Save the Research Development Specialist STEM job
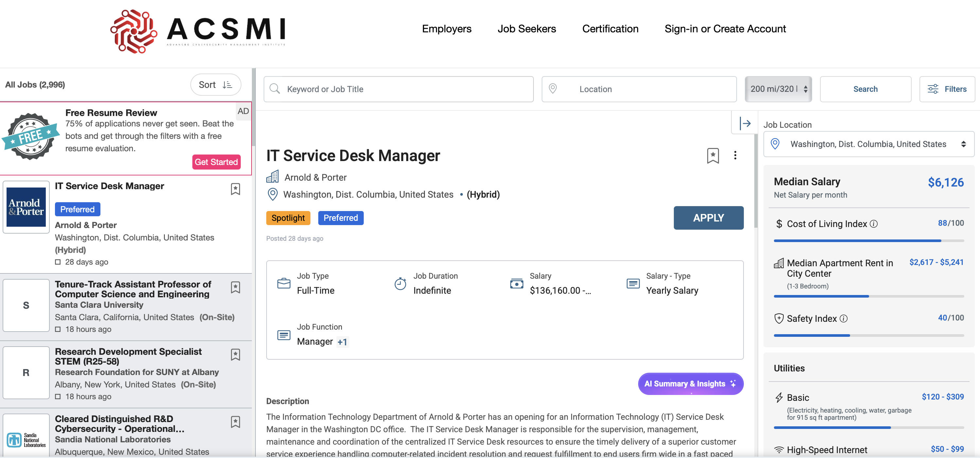Viewport: 980px width, 458px height. 235,355
